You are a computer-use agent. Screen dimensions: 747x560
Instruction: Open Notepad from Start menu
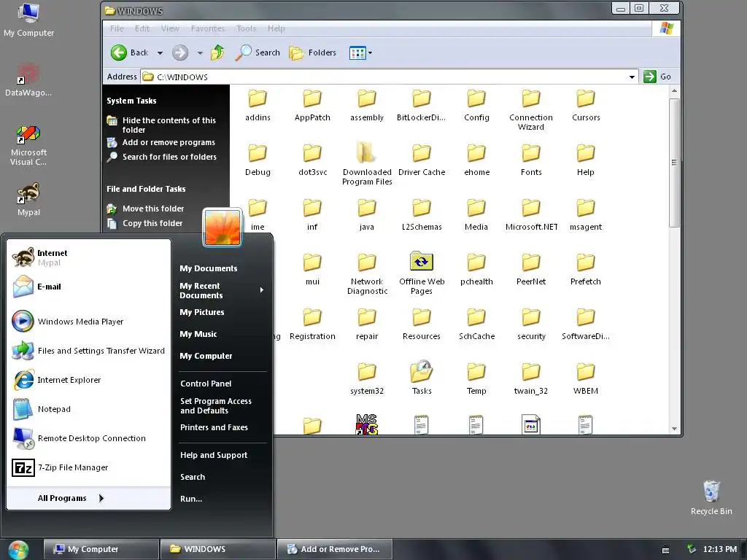[x=89, y=409]
